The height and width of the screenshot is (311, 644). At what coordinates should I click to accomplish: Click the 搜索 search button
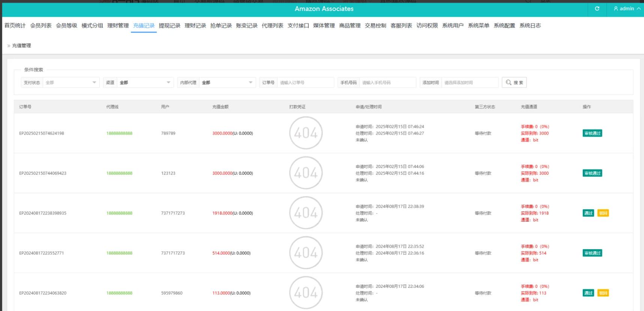click(514, 83)
